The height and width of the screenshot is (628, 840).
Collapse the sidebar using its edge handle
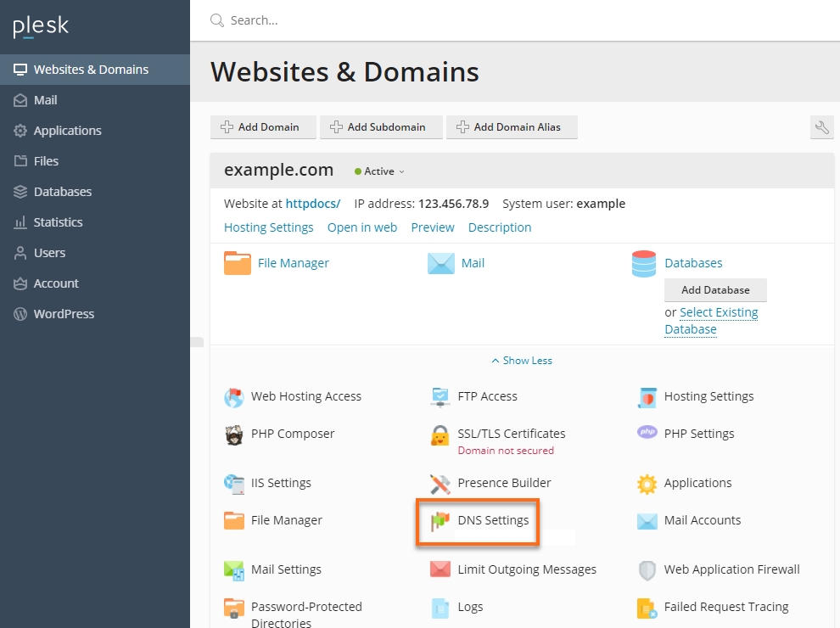point(197,342)
